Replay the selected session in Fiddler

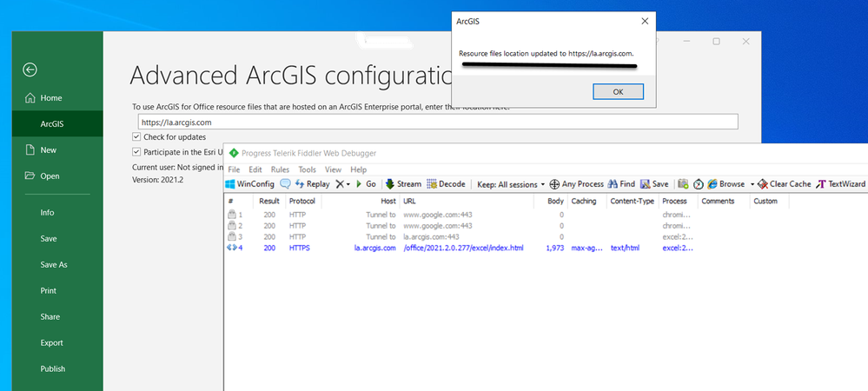(312, 184)
